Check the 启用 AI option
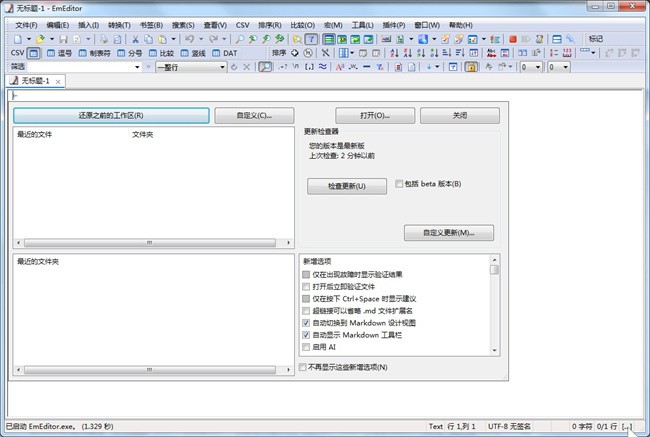Image resolution: width=650 pixels, height=437 pixels. click(306, 347)
